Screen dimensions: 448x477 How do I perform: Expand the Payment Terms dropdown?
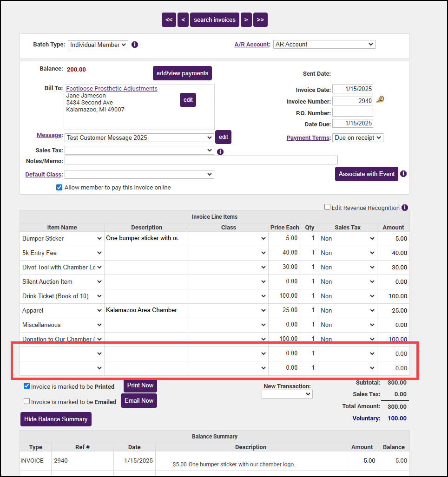357,138
